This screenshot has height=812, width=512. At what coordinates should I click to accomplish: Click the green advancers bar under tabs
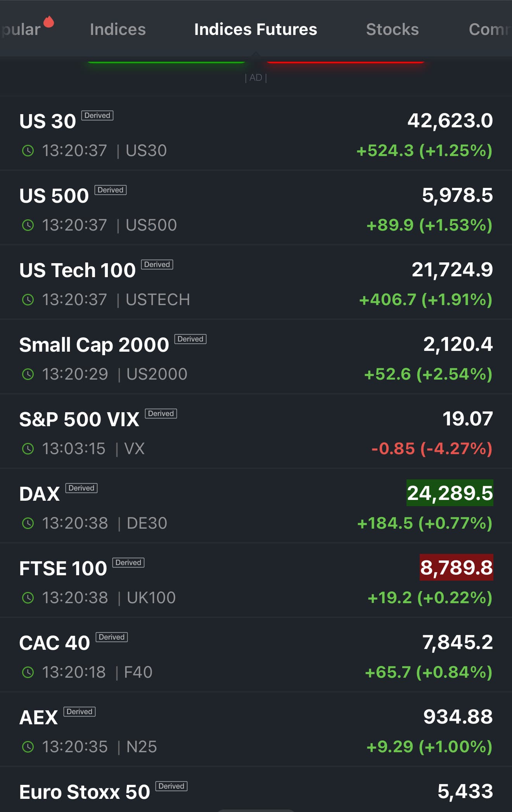click(x=166, y=61)
